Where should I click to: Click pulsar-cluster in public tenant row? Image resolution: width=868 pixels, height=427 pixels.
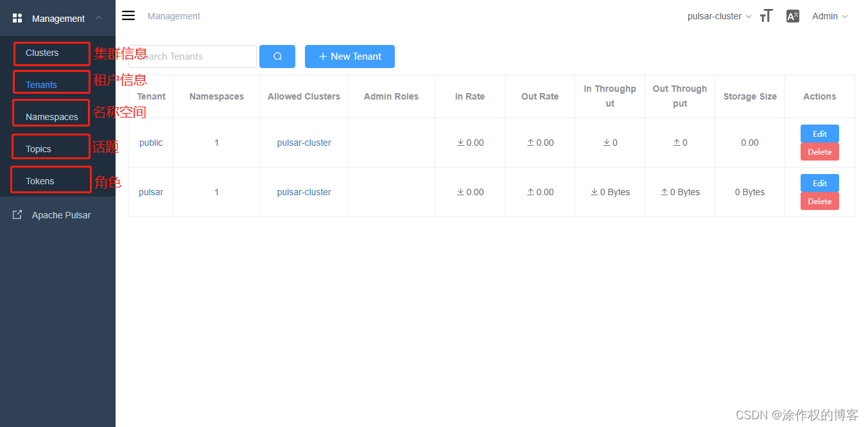point(304,143)
